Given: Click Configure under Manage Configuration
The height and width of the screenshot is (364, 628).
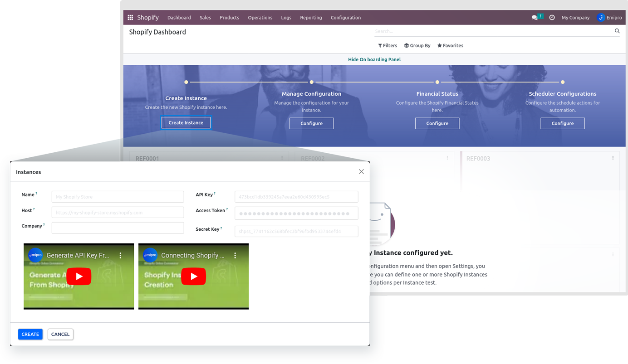Looking at the screenshot, I should point(311,123).
